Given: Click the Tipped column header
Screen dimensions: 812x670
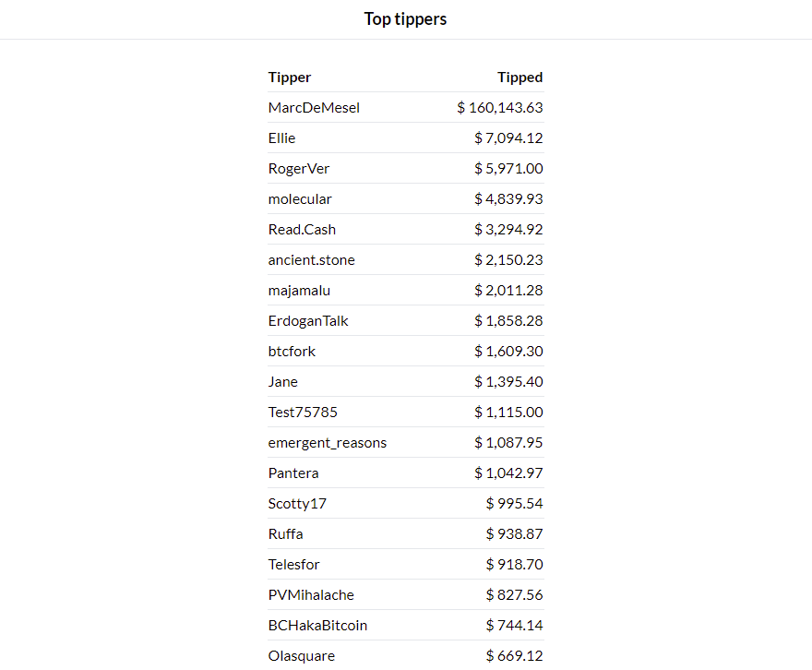Looking at the screenshot, I should coord(519,78).
